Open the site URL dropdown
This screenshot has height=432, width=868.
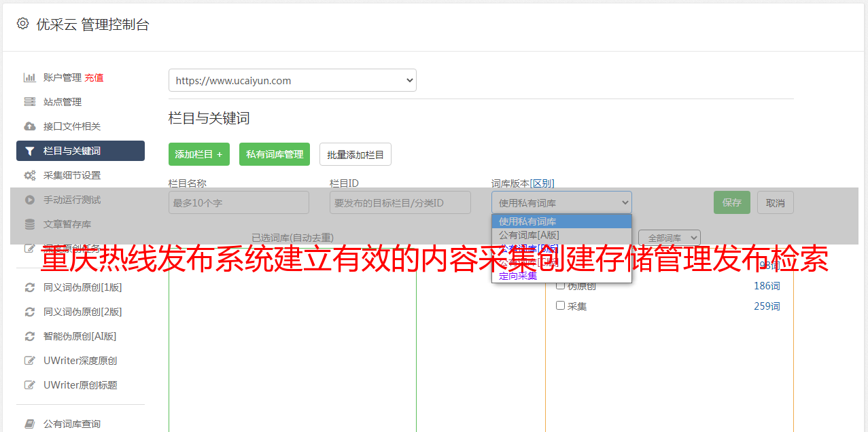292,80
